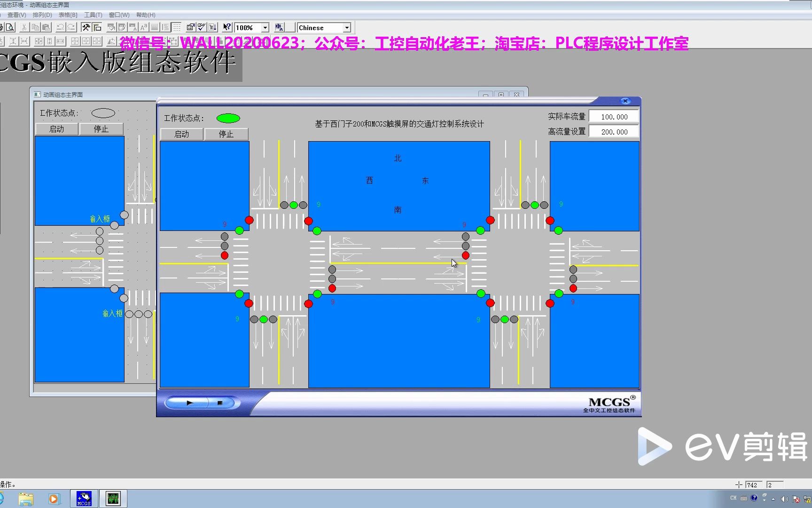This screenshot has height=508, width=812.
Task: Open the 查看(V) menu
Action: point(17,15)
